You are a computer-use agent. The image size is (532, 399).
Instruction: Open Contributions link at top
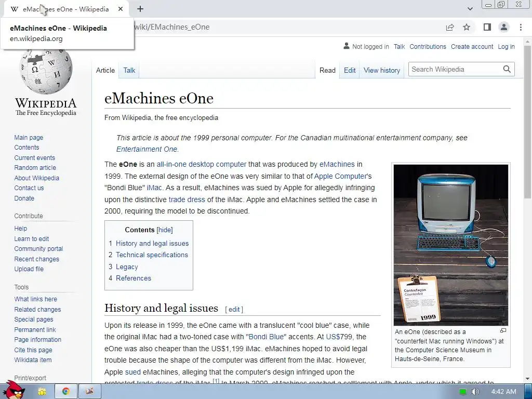[428, 46]
